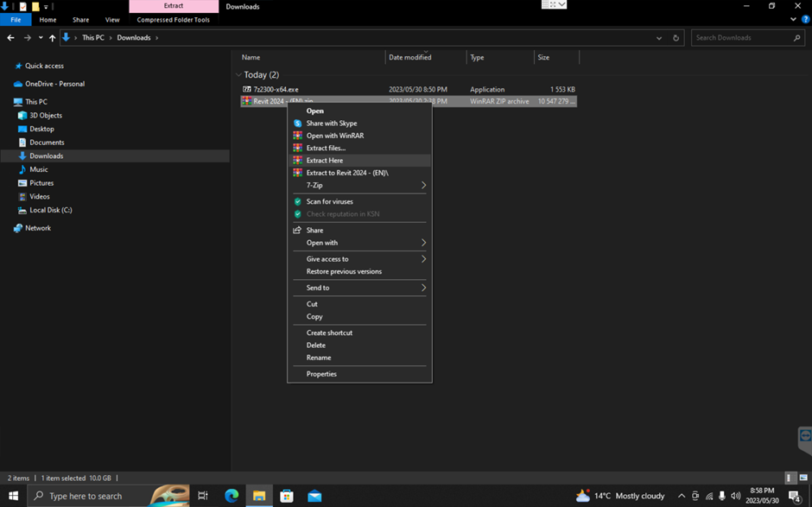The image size is (812, 507).
Task: Click Share in the context menu
Action: [359, 231]
